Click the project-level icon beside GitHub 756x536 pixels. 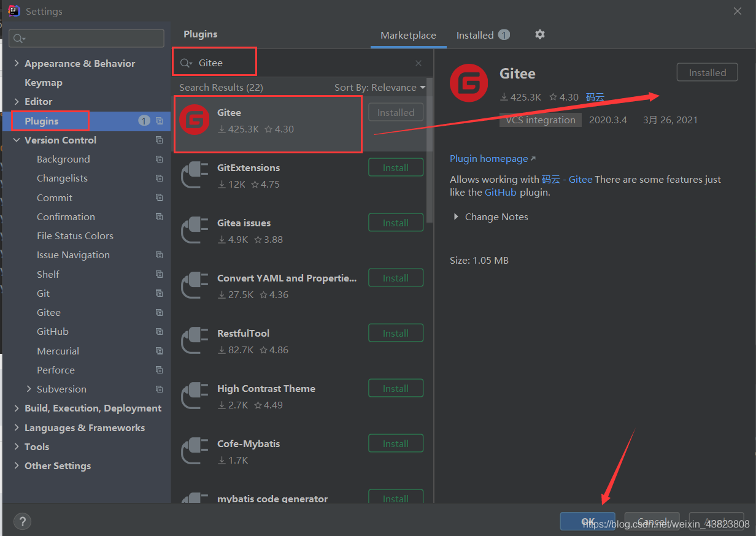[x=159, y=332]
